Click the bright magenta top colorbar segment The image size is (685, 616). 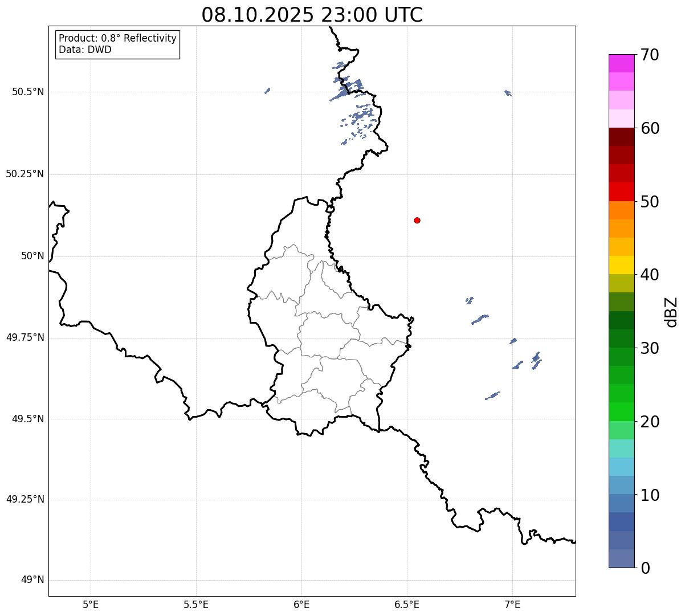click(622, 63)
